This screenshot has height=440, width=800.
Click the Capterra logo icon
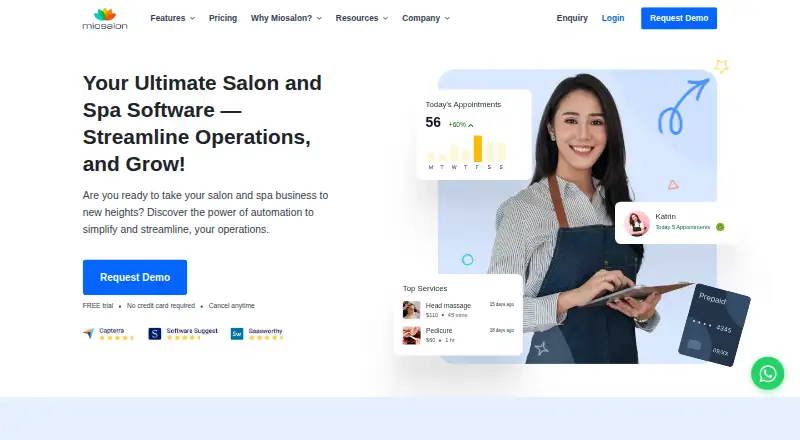click(89, 333)
